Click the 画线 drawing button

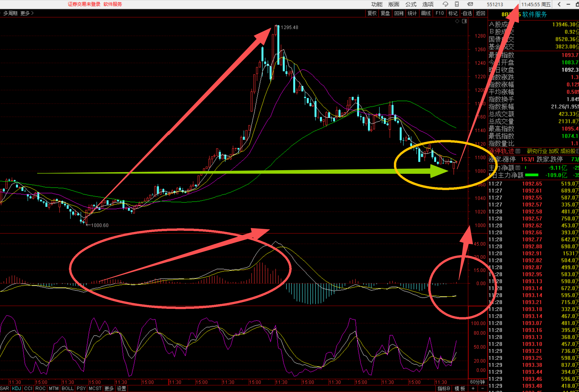coord(426,13)
